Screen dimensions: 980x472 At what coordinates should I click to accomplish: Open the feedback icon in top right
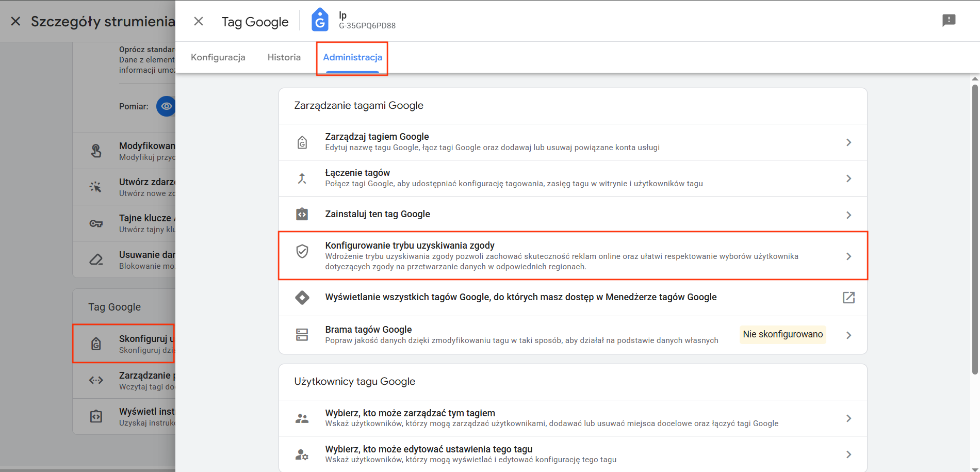(949, 20)
